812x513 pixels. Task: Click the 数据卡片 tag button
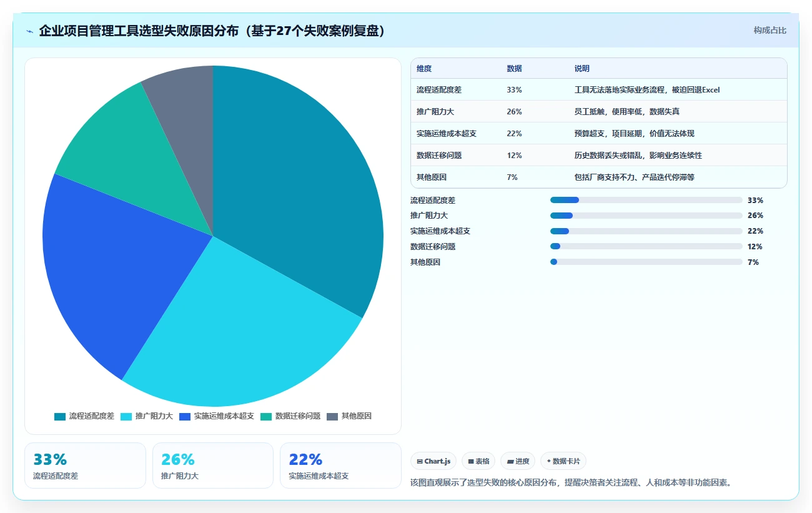coord(563,461)
